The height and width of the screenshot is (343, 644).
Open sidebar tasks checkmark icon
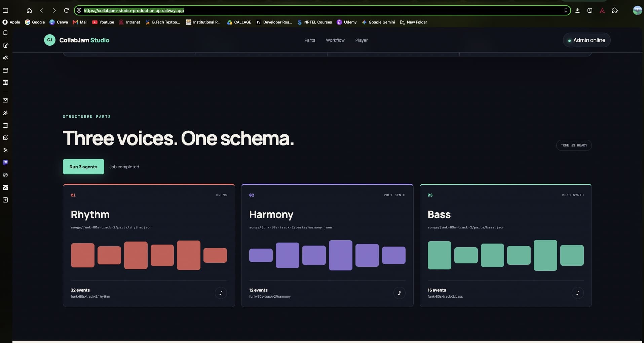[5, 138]
